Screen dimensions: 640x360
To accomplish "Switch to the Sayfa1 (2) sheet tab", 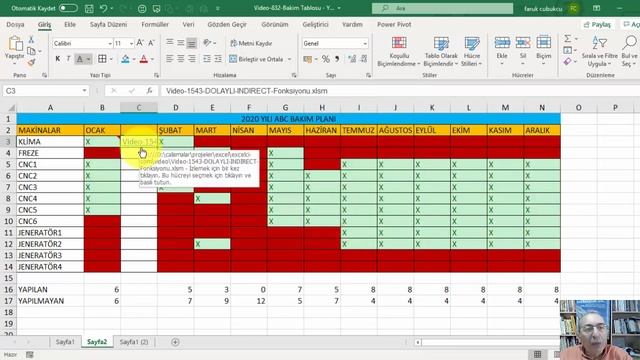I will 134,342.
